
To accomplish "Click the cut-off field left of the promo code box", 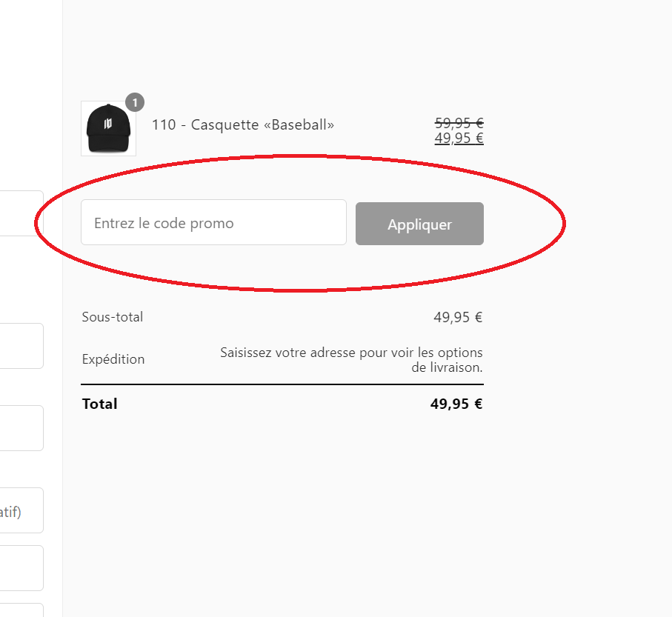I will pyautogui.click(x=21, y=213).
